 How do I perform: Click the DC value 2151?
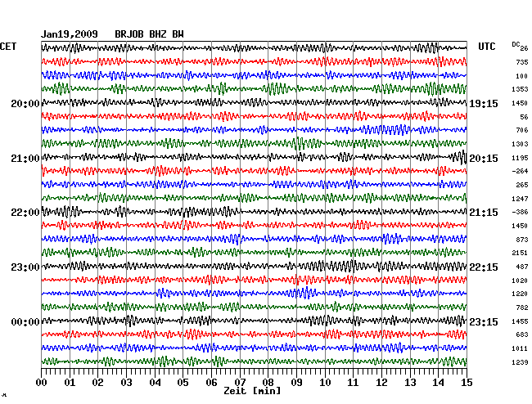520,253
